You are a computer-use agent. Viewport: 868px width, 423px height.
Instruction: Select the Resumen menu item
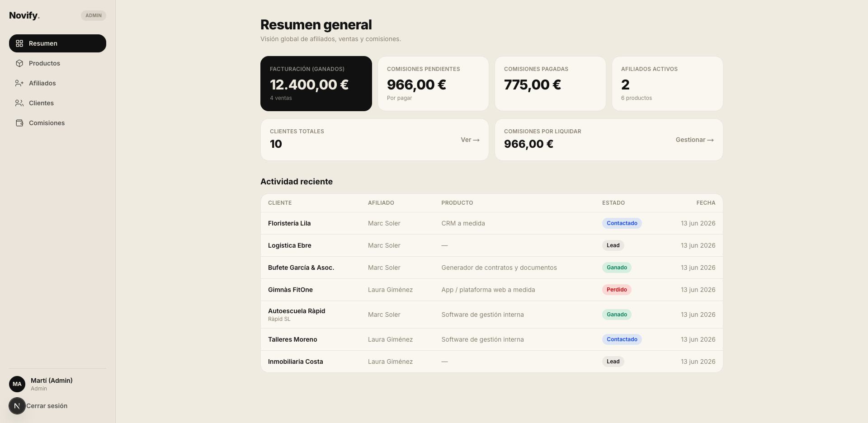(57, 43)
